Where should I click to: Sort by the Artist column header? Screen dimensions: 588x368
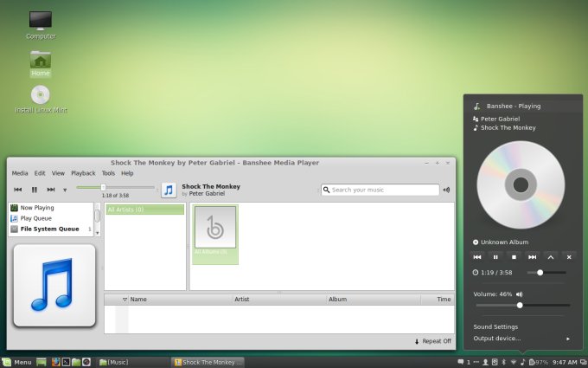click(x=279, y=300)
